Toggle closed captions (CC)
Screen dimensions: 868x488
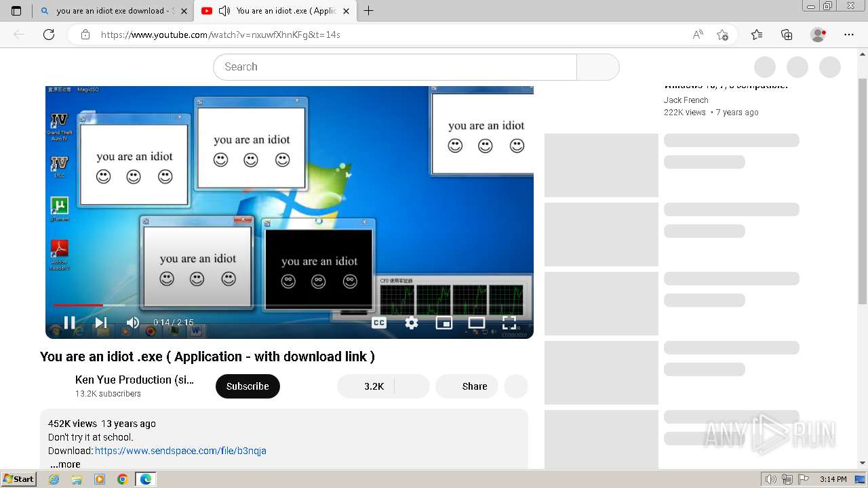pyautogui.click(x=379, y=323)
